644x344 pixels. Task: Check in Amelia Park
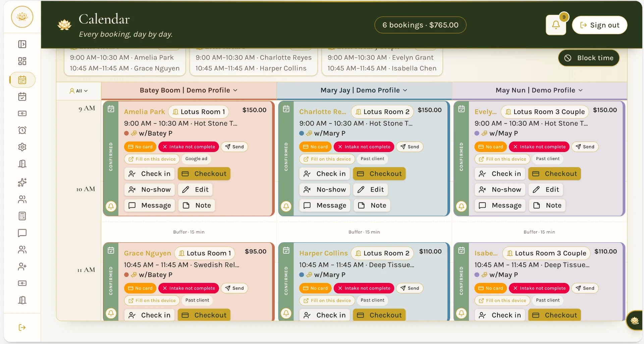click(150, 174)
